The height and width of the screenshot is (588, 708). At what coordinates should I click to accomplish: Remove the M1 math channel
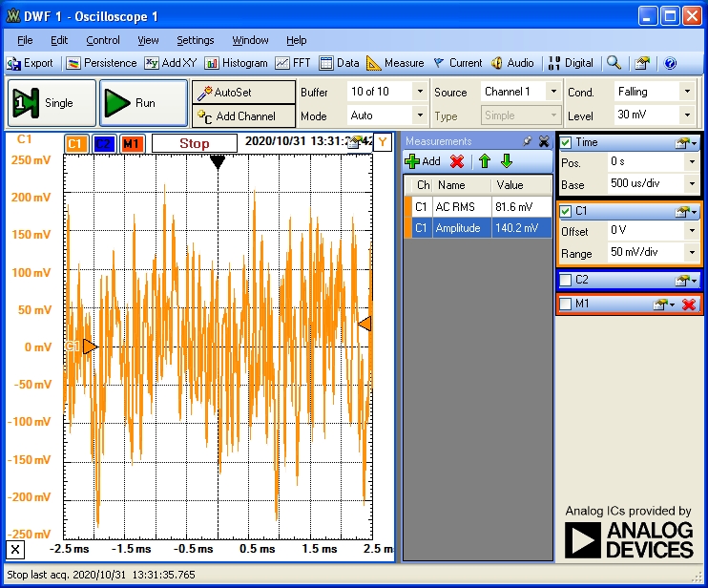pyautogui.click(x=689, y=304)
